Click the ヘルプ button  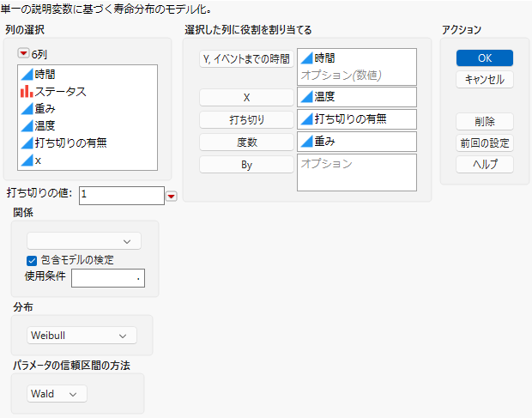click(485, 165)
